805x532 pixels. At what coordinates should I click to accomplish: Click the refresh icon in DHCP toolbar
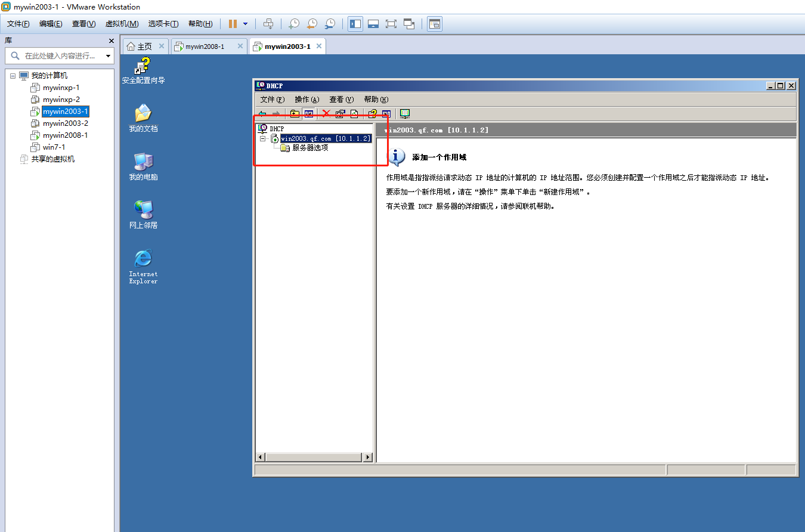tap(354, 113)
